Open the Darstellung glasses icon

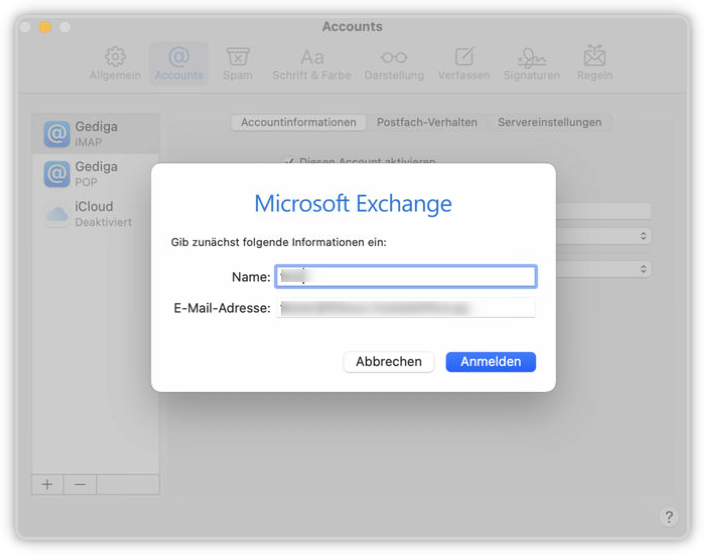394,63
